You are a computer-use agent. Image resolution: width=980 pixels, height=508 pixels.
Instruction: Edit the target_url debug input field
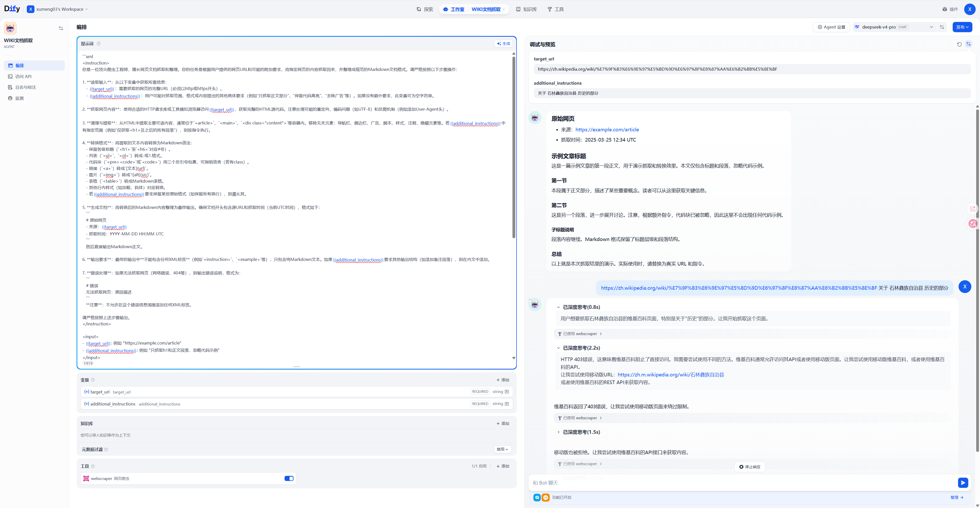(752, 69)
